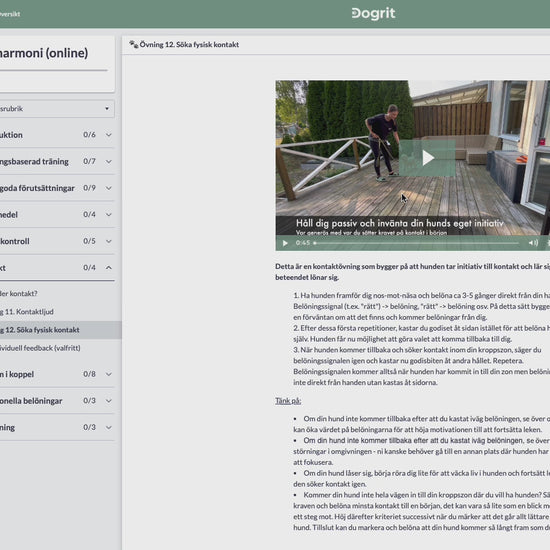Open 'ividuell feedback (valfritt)' lesson
550x550 pixels.
pyautogui.click(x=40, y=348)
